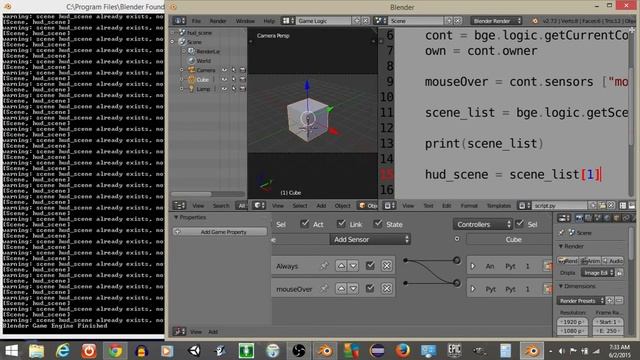Open the Window menu
The width and height of the screenshot is (640, 360).
click(245, 21)
